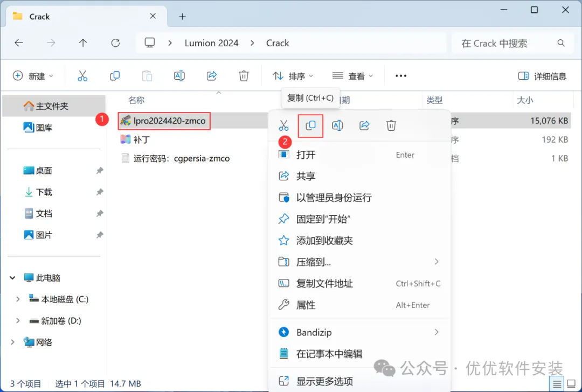Open a new tab with the plus button
The image size is (582, 392).
[x=182, y=16]
